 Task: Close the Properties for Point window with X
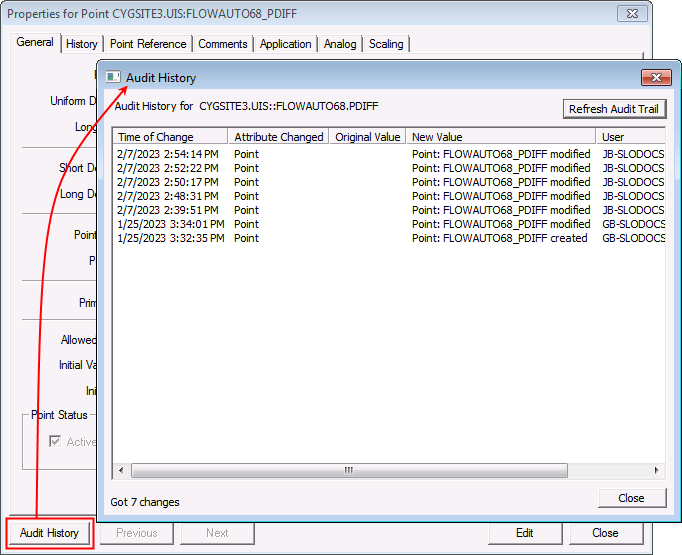point(632,14)
